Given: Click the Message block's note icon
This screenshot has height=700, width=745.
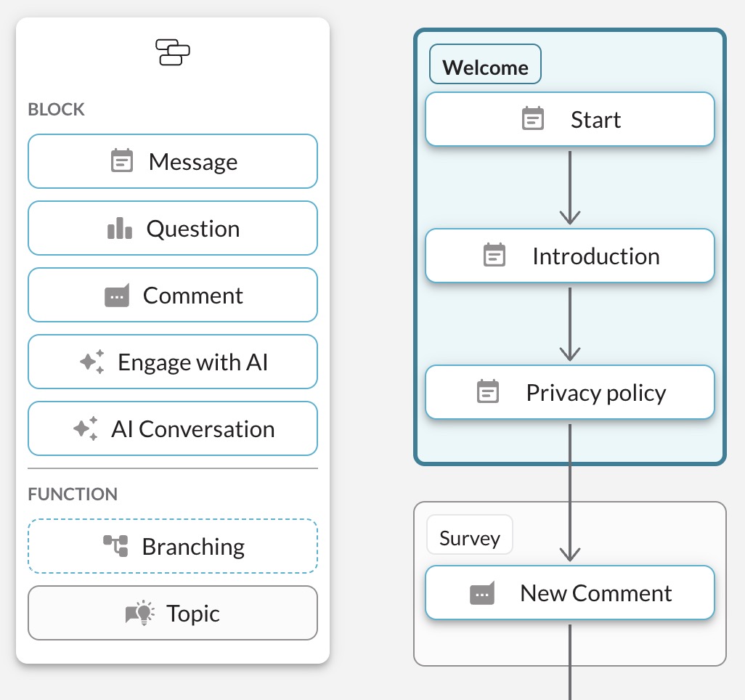Looking at the screenshot, I should pos(122,160).
